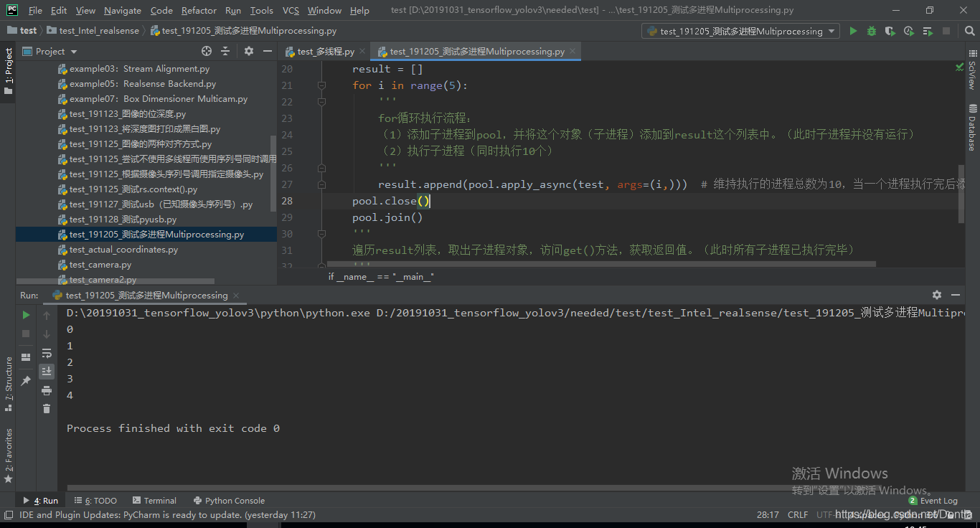
Task: Rerun the script in Run panel
Action: 26,315
